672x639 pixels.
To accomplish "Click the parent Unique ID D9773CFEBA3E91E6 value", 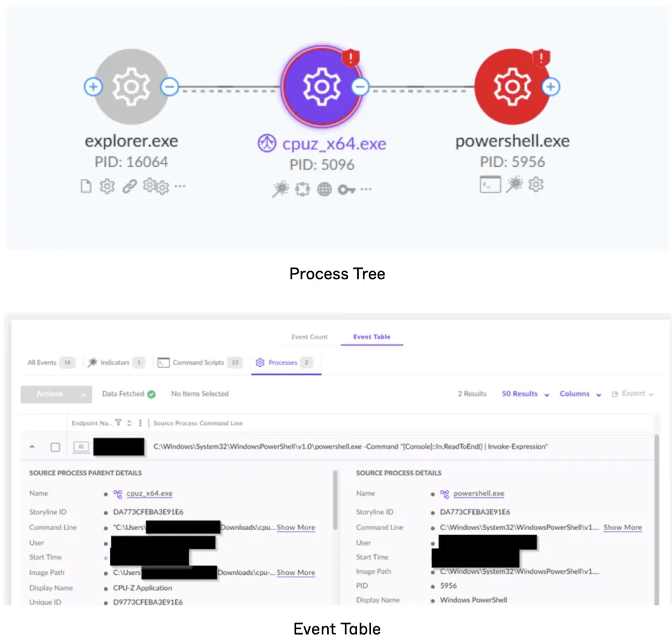I will click(148, 602).
